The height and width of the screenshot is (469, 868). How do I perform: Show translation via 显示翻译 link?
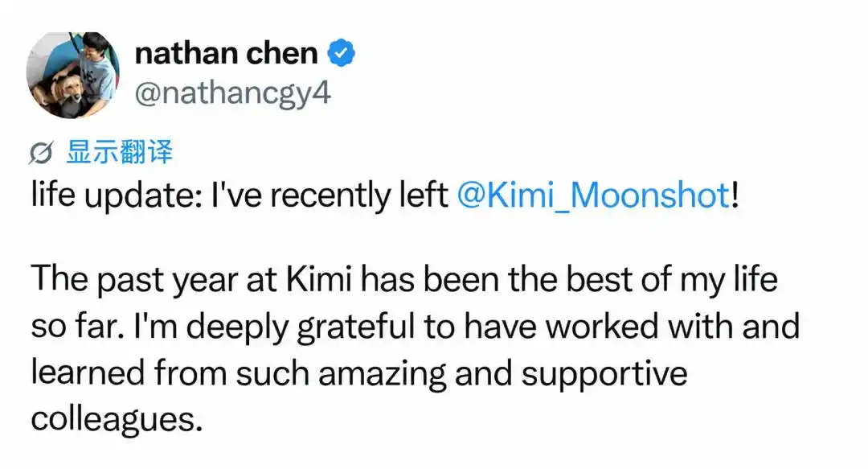coord(119,152)
